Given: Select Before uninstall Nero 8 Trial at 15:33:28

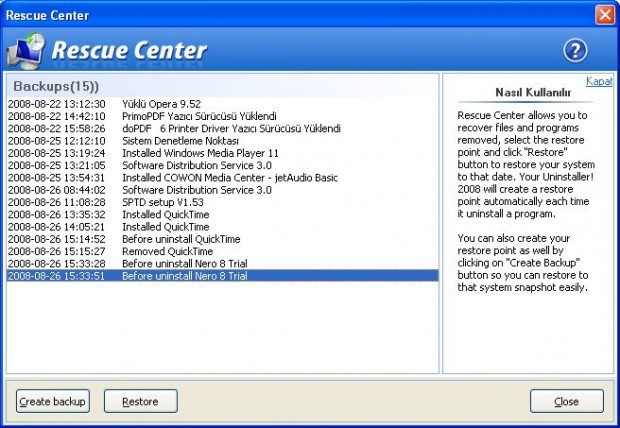Looking at the screenshot, I should pos(223,263).
